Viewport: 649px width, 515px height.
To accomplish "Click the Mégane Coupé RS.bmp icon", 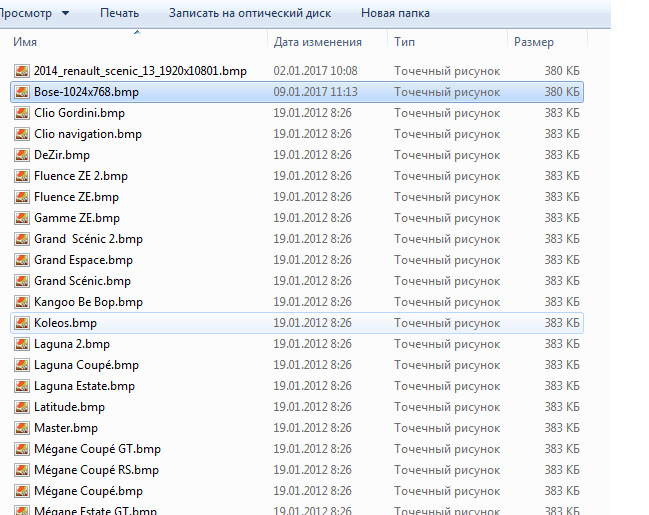I will 22,470.
